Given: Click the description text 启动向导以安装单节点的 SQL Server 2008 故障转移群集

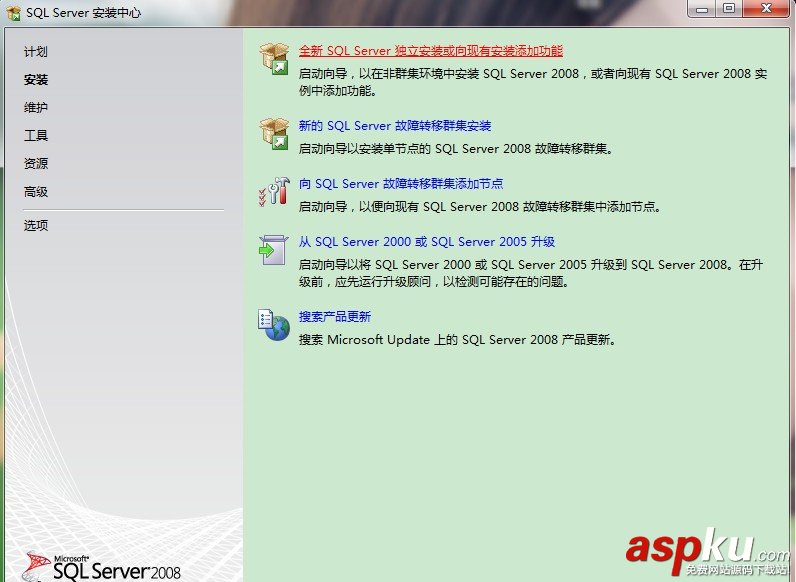Looking at the screenshot, I should tap(456, 149).
